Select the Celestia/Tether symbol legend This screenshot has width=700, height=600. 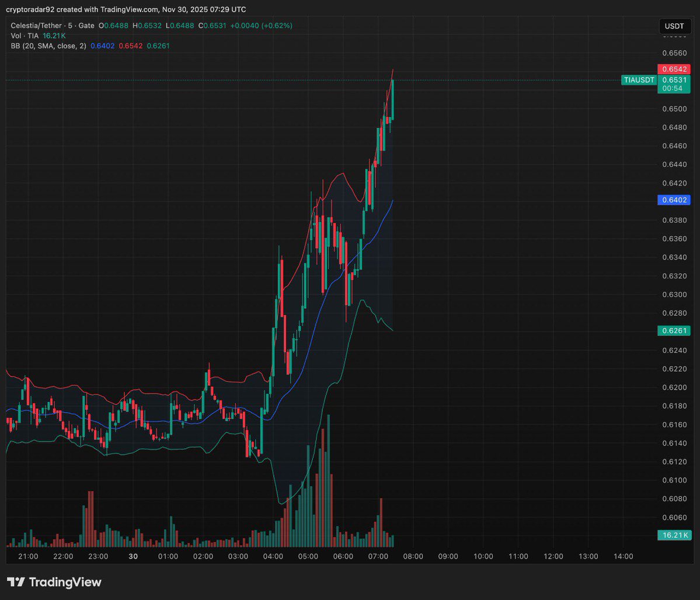click(37, 26)
